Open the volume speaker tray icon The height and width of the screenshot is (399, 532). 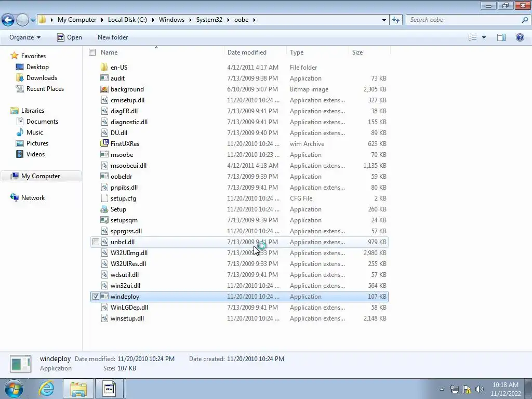coord(480,389)
